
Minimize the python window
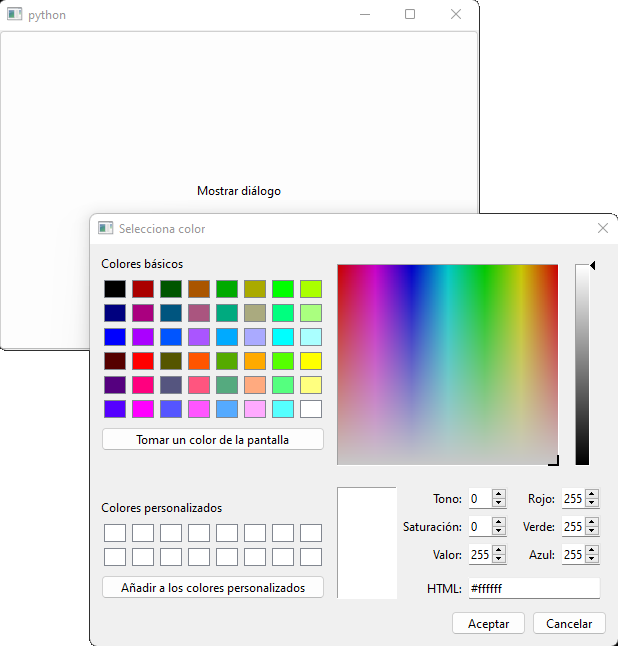click(x=365, y=14)
